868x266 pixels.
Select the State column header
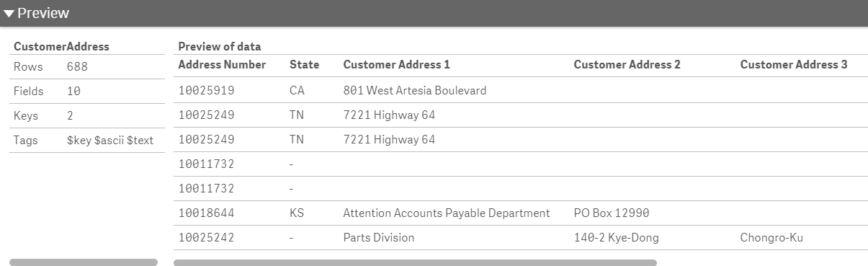pos(304,64)
